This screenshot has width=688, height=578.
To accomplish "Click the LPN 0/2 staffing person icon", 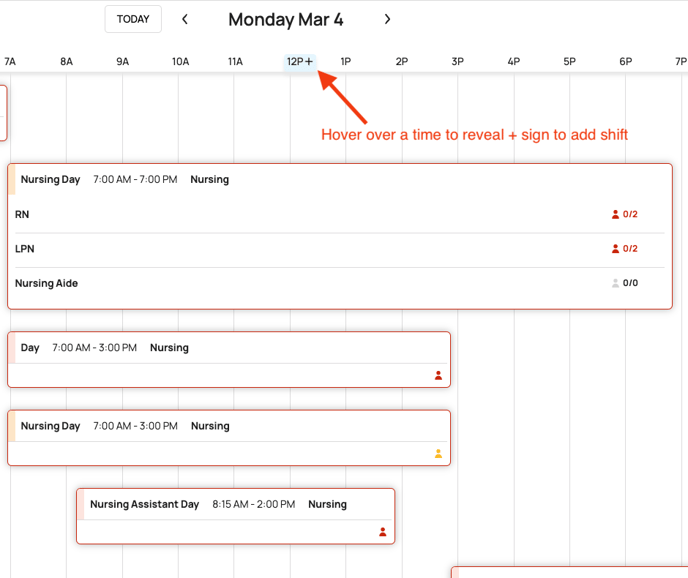I will [x=615, y=248].
